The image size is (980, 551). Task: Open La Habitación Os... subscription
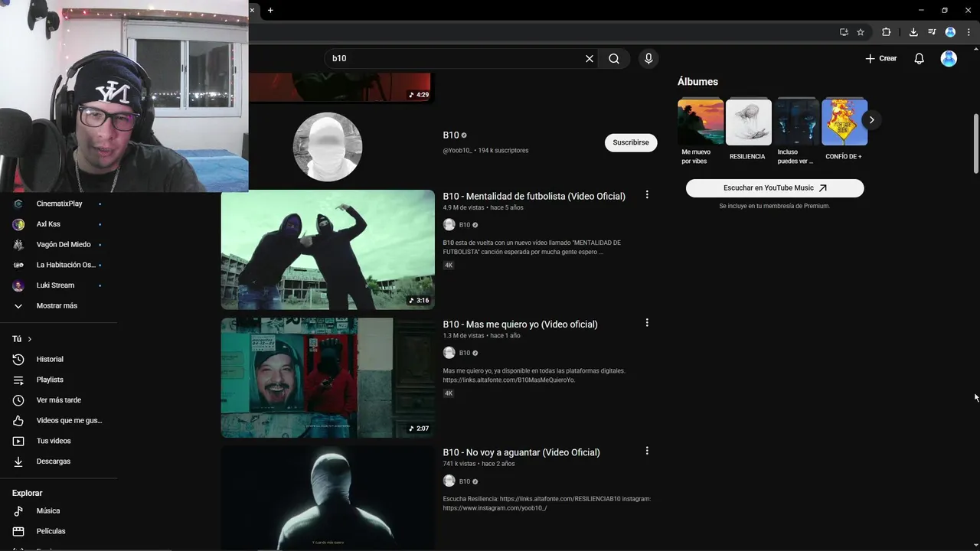pos(58,265)
